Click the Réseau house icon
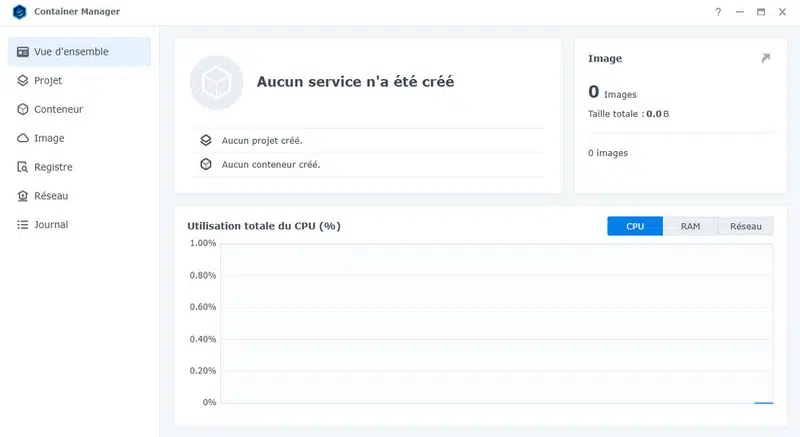 tap(23, 196)
